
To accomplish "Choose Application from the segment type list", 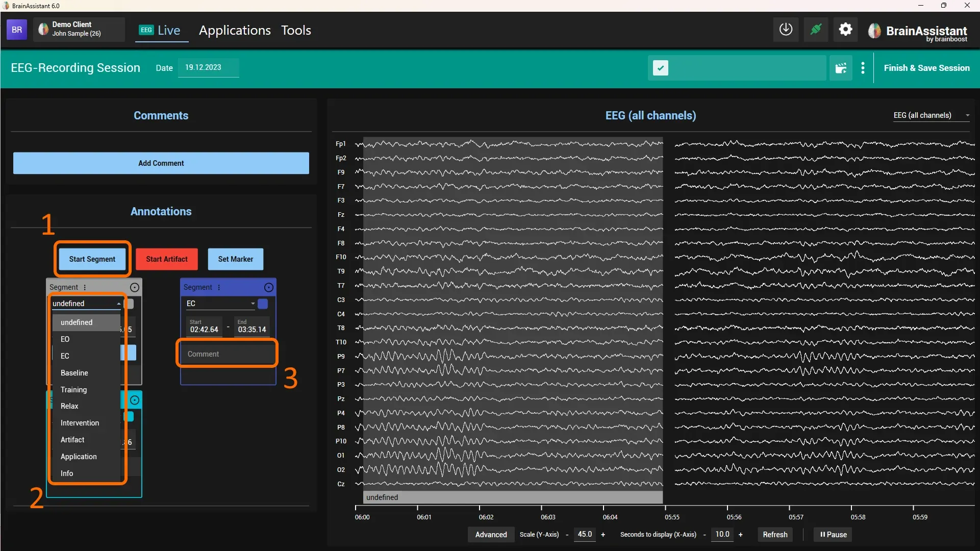I will (86, 457).
